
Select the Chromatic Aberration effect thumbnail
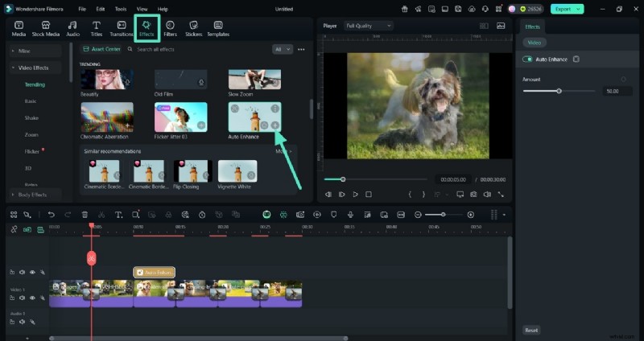[x=107, y=117]
